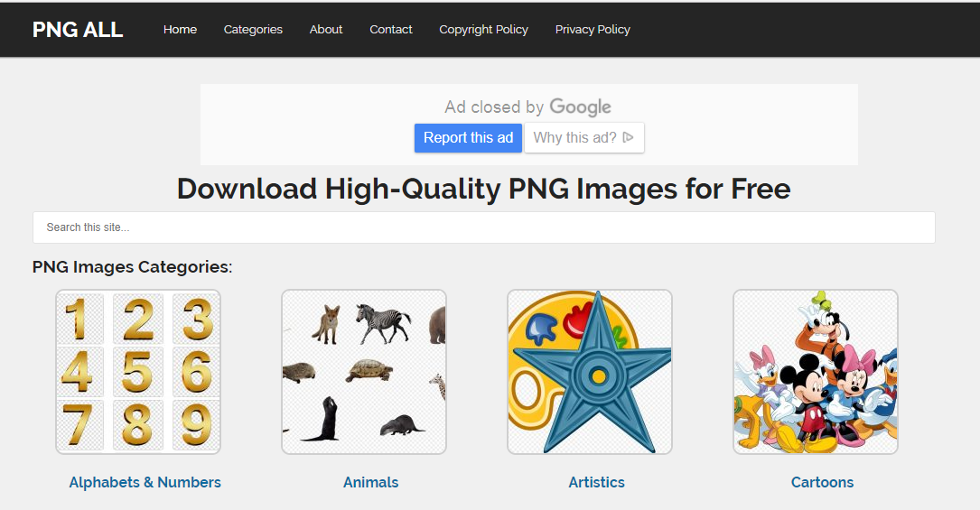
Task: Open the Categories menu item
Action: click(253, 30)
